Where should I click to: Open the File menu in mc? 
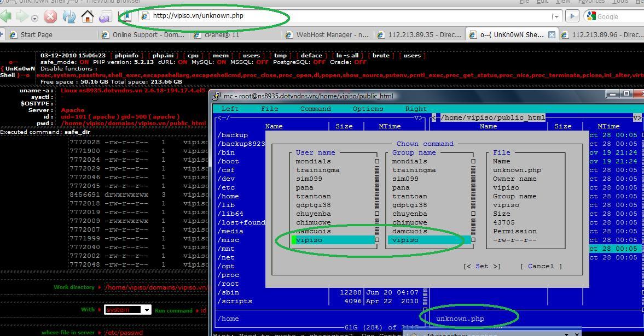point(269,109)
